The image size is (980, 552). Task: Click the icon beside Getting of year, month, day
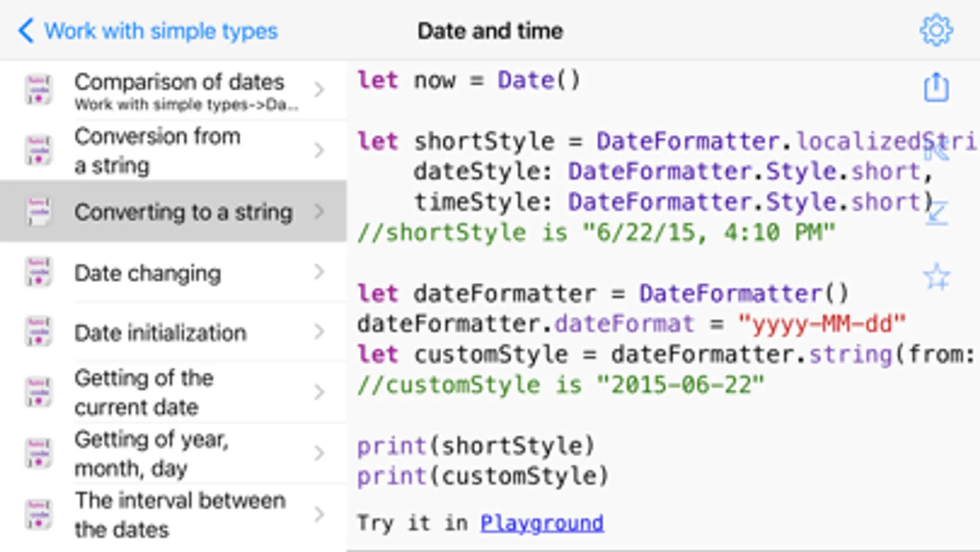pos(38,454)
